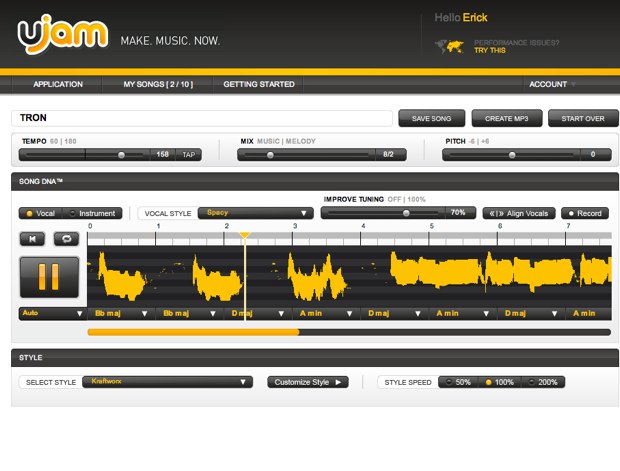Click the Record button

tap(585, 214)
